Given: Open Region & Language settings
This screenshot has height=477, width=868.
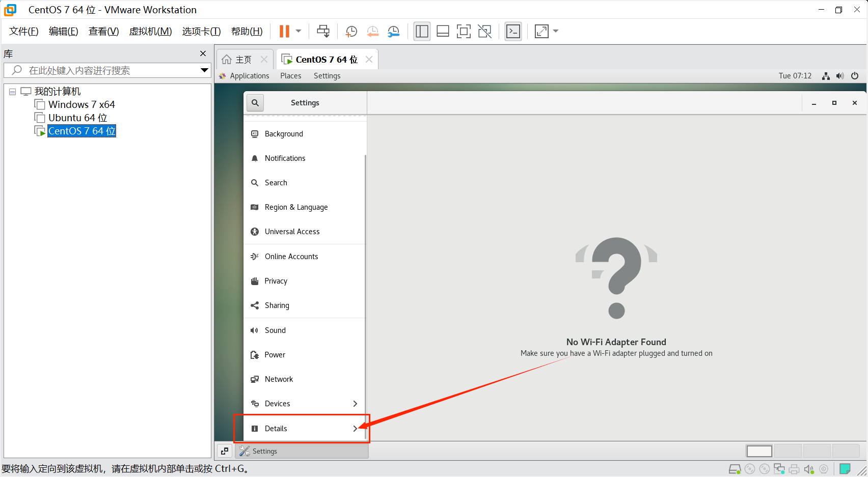Looking at the screenshot, I should pyautogui.click(x=305, y=207).
